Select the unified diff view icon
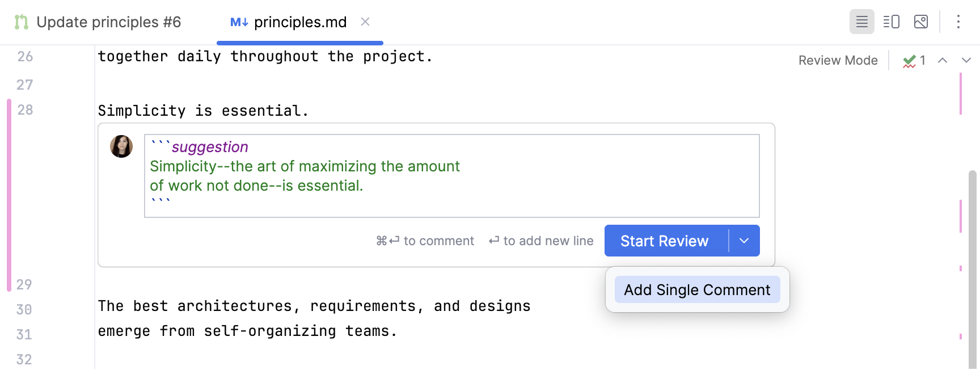Image resolution: width=980 pixels, height=370 pixels. click(x=861, y=22)
